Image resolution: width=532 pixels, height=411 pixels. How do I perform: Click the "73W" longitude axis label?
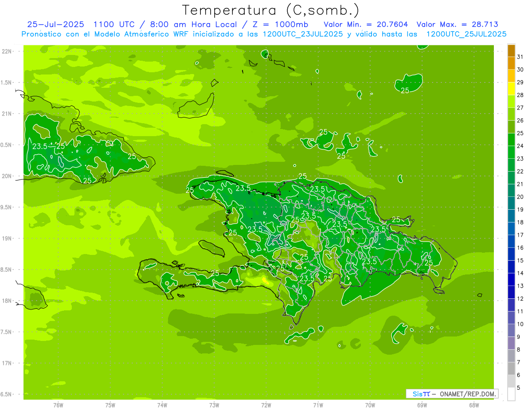[214, 405]
